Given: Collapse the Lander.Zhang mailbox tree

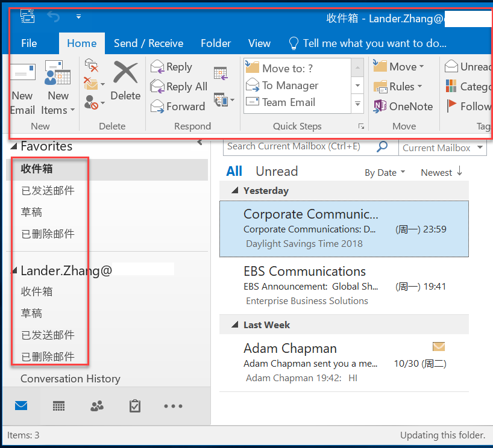Looking at the screenshot, I should [13, 270].
